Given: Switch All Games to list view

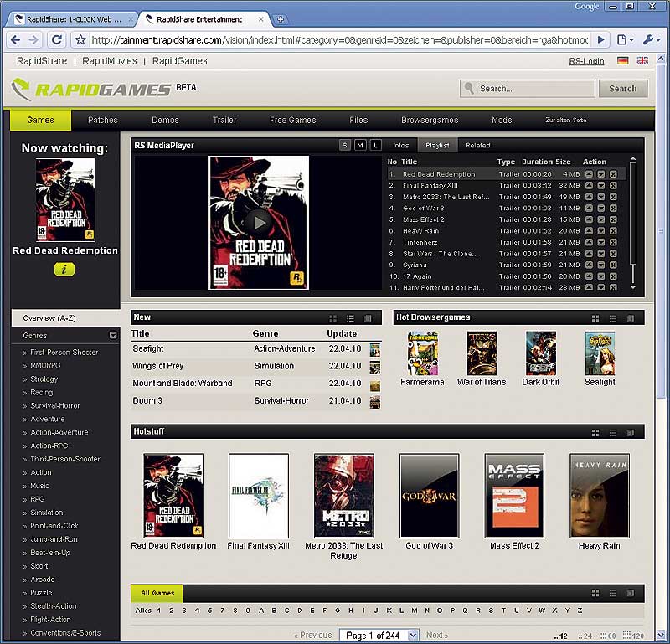Looking at the screenshot, I should coord(613,593).
